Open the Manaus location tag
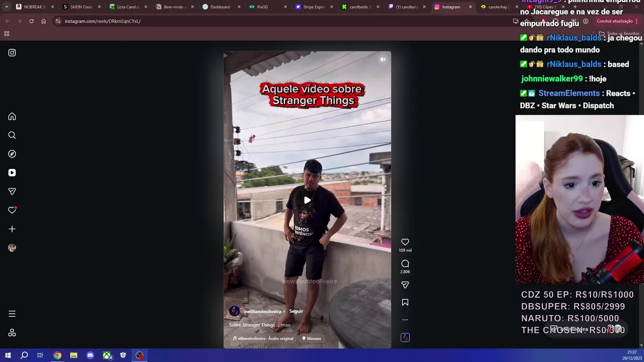Screen dimensions: 644x362 (311, 338)
